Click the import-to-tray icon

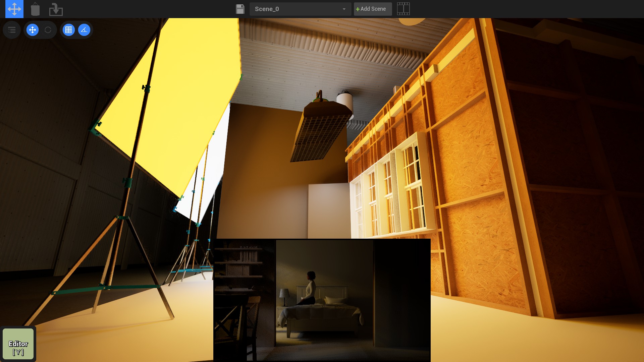pyautogui.click(x=56, y=9)
